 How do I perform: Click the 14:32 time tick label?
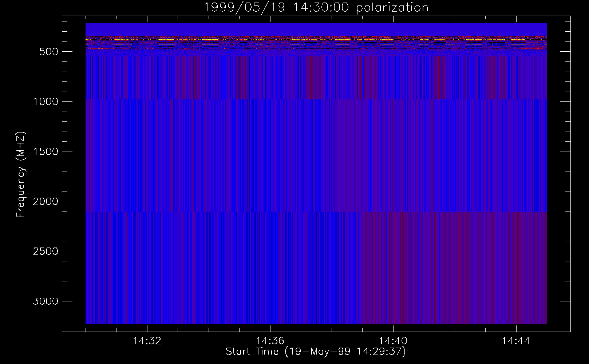pos(147,341)
